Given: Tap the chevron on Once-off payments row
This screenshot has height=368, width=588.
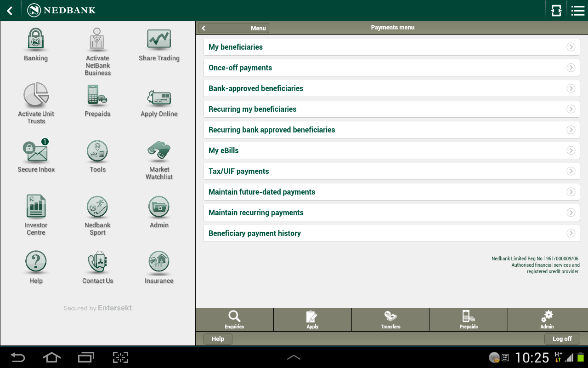Looking at the screenshot, I should [x=571, y=68].
